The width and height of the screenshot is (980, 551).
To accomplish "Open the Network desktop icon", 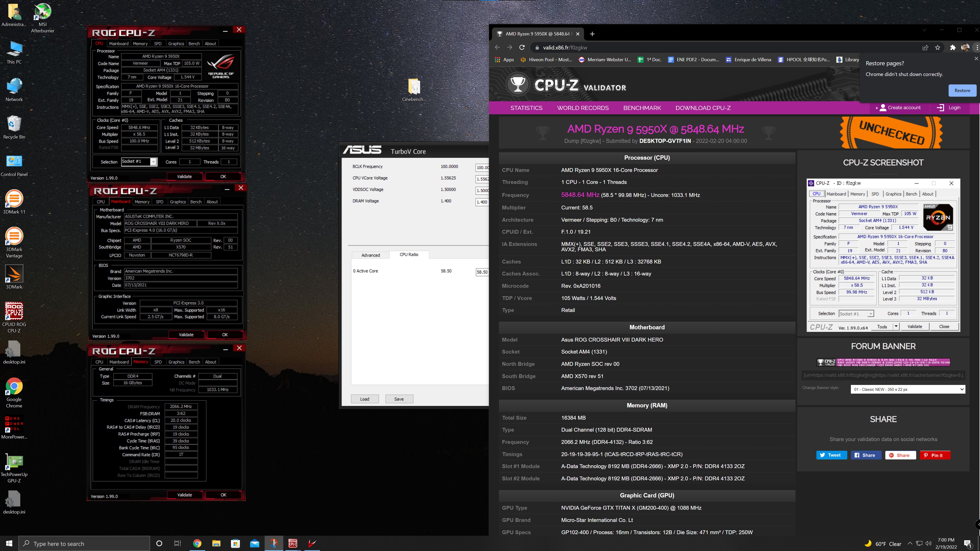I will coord(14,90).
